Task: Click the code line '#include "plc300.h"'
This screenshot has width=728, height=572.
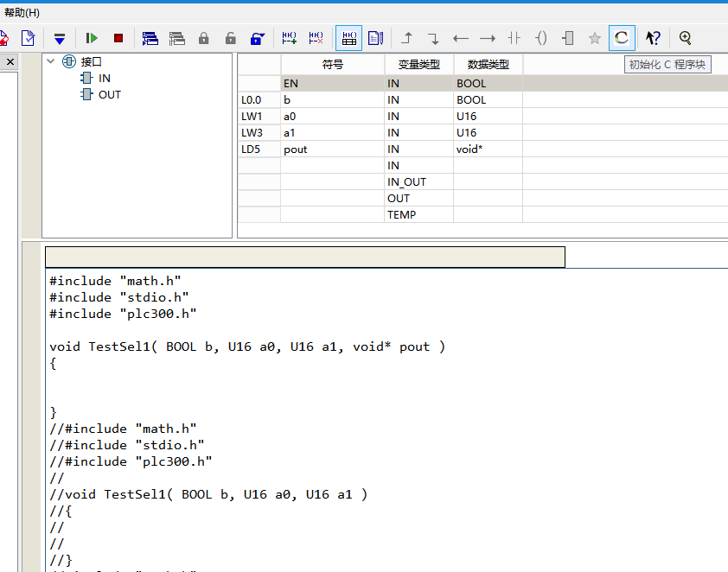Action: pyautogui.click(x=123, y=314)
